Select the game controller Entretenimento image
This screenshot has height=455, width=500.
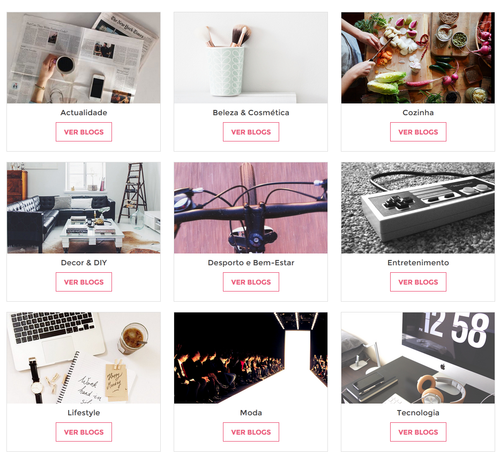pyautogui.click(x=418, y=208)
